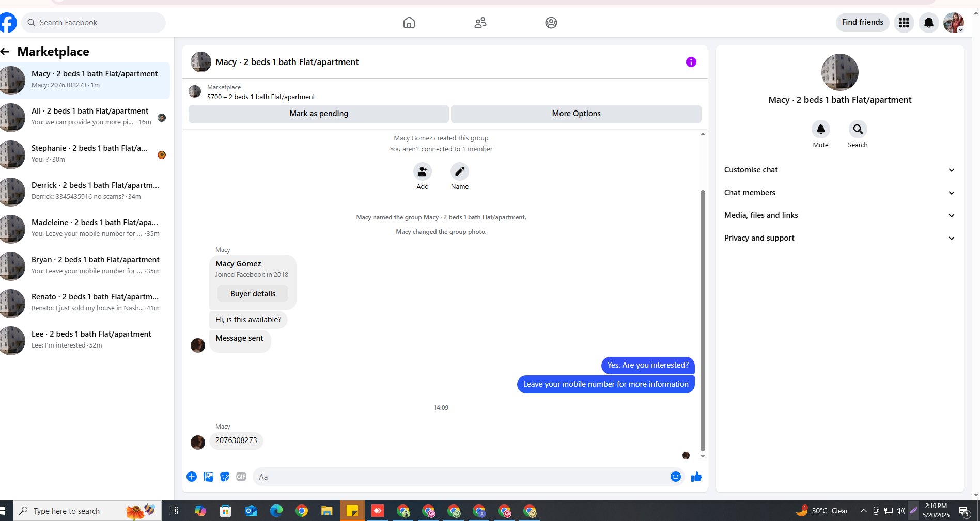
Task: Open Microsoft Edge from the taskbar
Action: [x=276, y=511]
